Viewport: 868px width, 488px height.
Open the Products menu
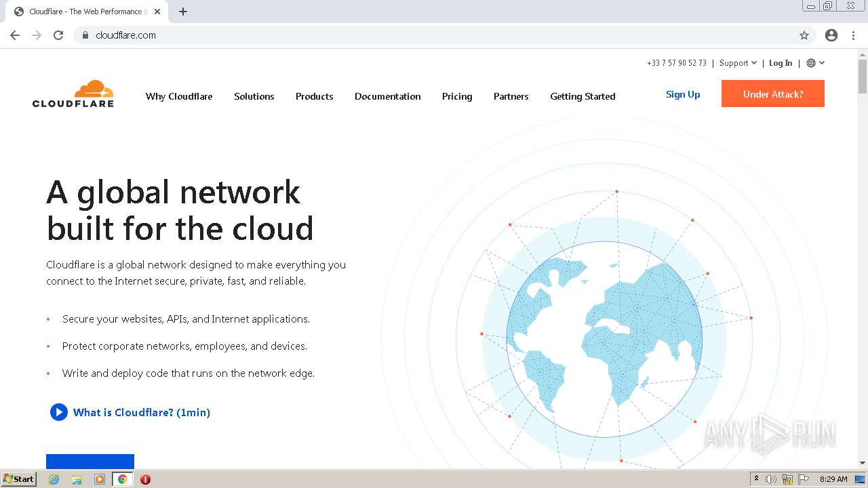[x=314, y=96]
